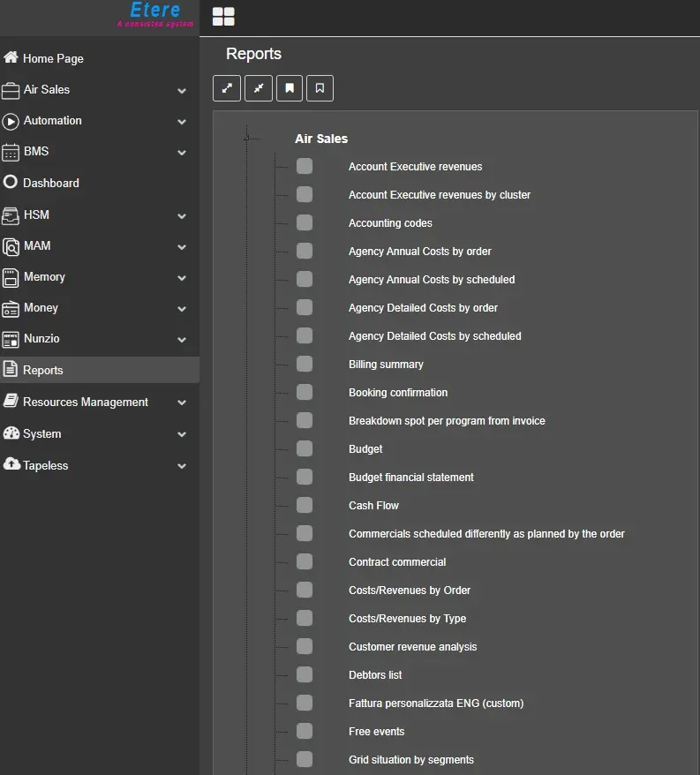
Task: Tick the Cash Flow report checkbox
Action: pyautogui.click(x=305, y=505)
